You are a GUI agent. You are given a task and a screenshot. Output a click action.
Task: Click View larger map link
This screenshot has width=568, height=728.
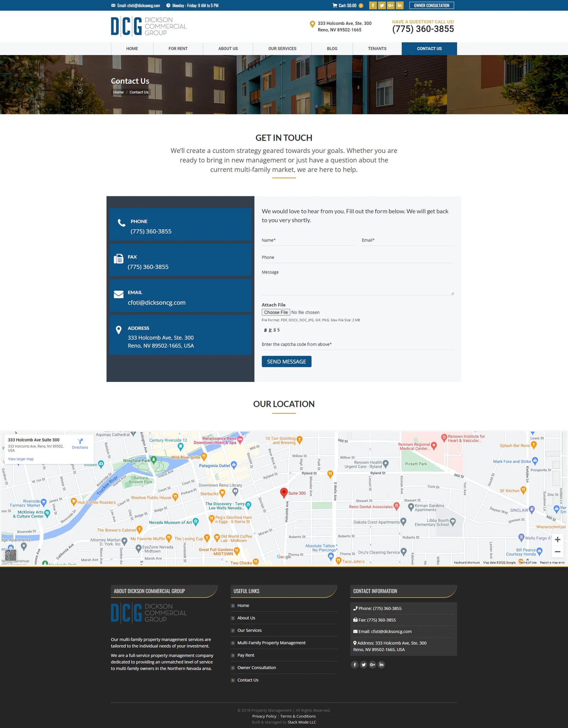point(21,459)
